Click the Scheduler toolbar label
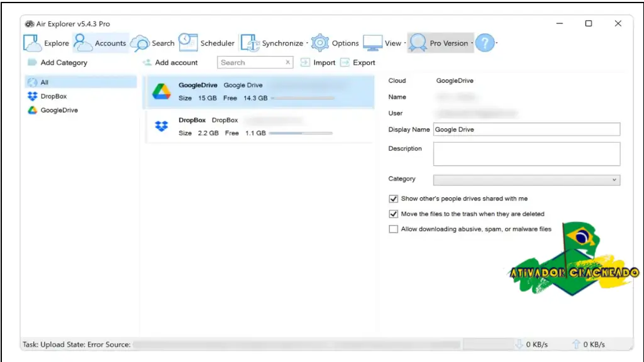This screenshot has width=644, height=362. pos(217,43)
